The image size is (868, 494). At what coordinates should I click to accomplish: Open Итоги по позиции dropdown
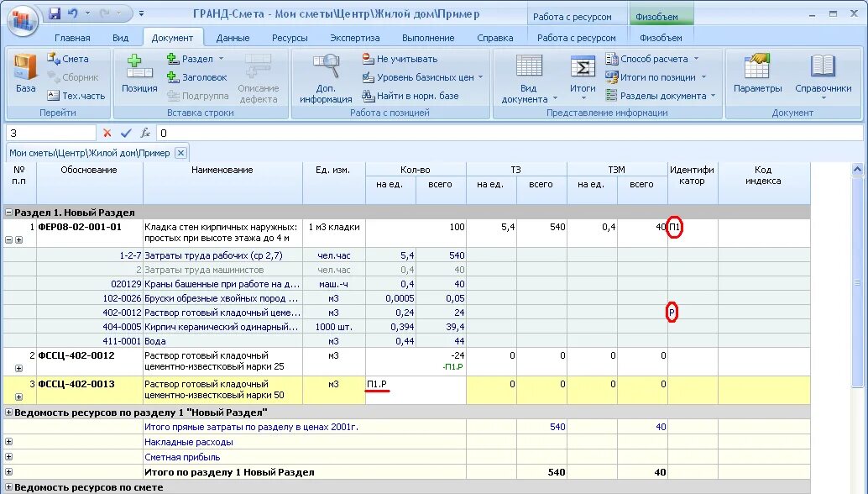pyautogui.click(x=703, y=77)
